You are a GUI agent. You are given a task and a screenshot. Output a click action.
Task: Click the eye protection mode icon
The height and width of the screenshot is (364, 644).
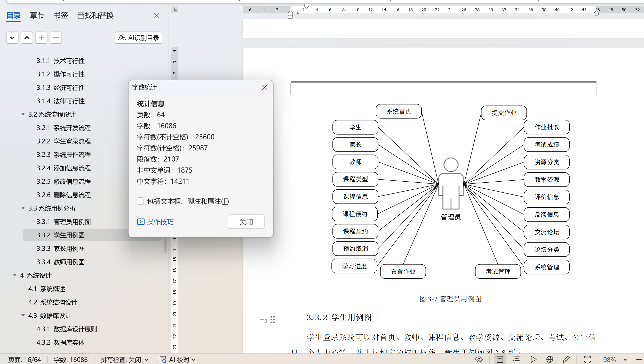pyautogui.click(x=479, y=359)
